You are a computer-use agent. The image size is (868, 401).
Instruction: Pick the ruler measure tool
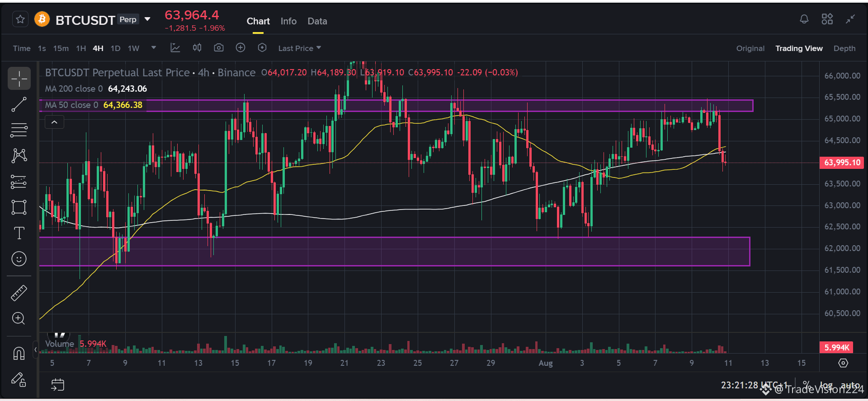click(x=19, y=293)
